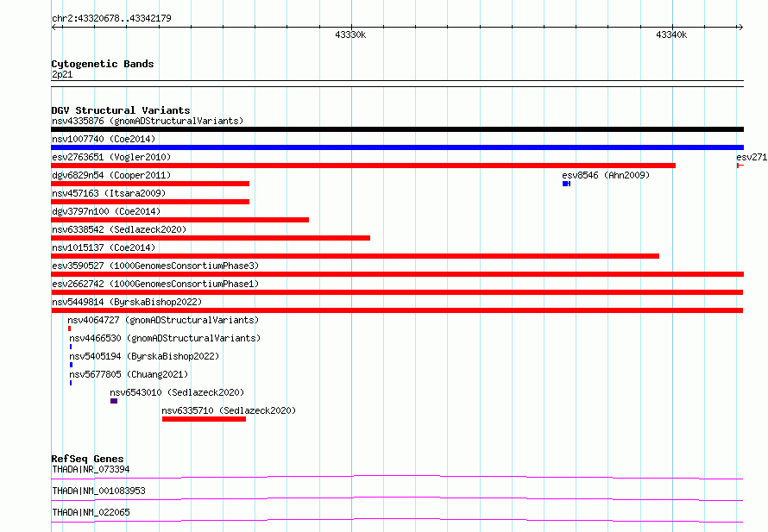
Task: Open the nsv4466530 (gnomADStructuralVariants) label
Action: 165,338
